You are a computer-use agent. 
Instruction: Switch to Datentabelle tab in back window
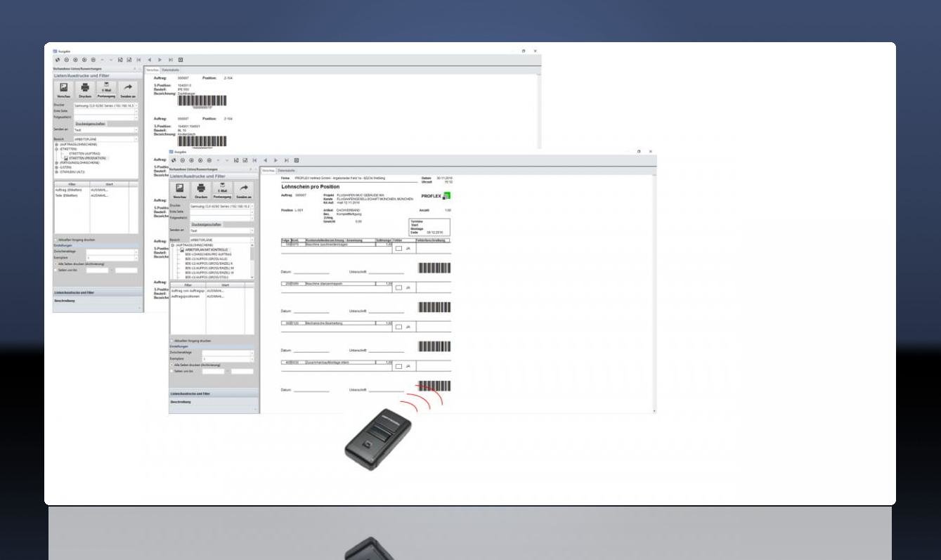click(x=171, y=70)
